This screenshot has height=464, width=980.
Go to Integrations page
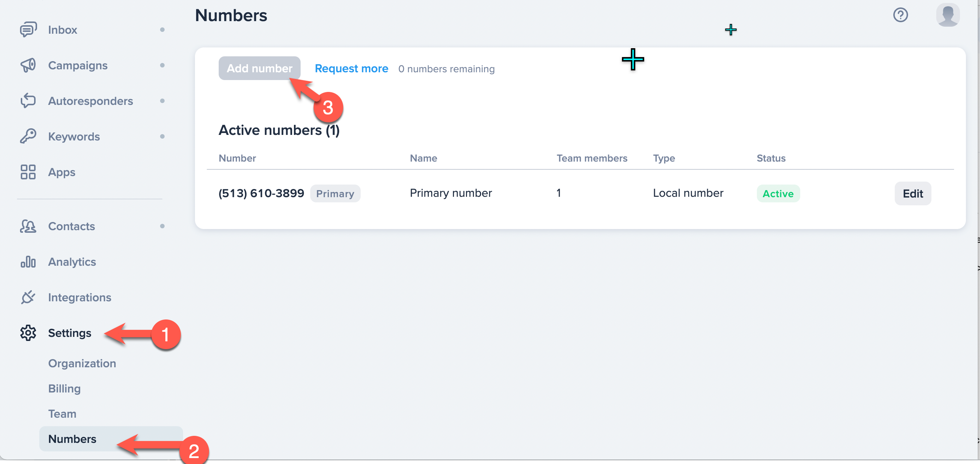point(80,298)
